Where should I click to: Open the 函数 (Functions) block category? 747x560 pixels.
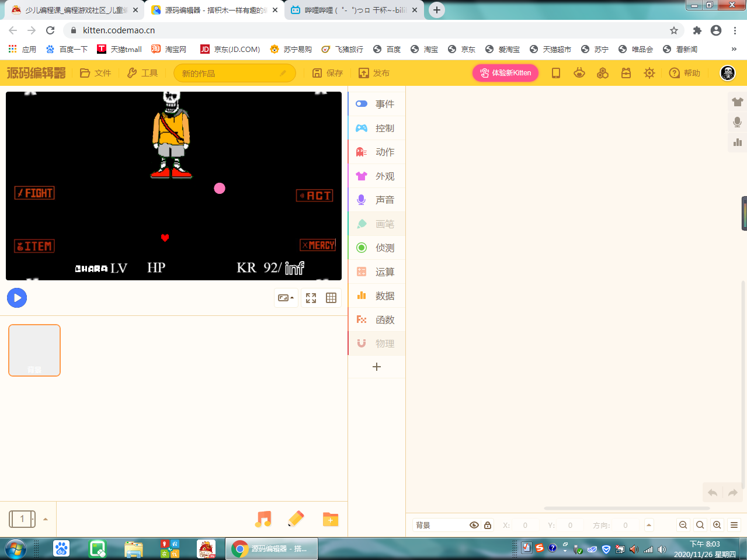[377, 319]
